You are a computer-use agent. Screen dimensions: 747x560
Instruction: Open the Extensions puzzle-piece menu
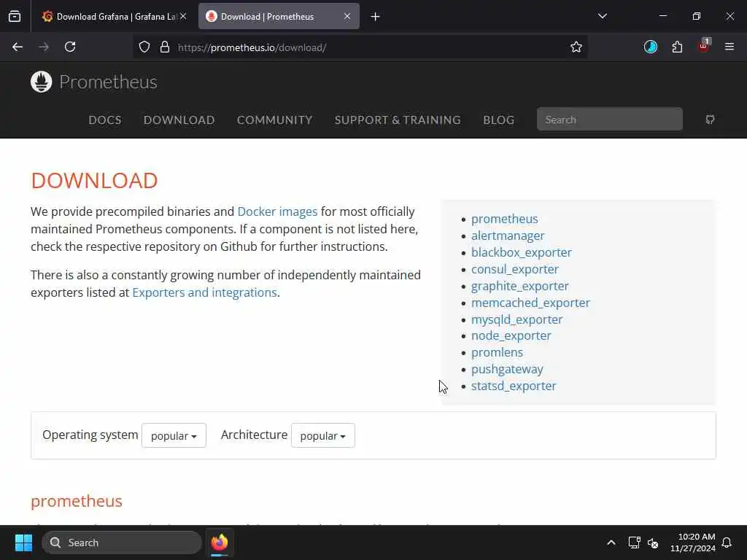point(677,47)
